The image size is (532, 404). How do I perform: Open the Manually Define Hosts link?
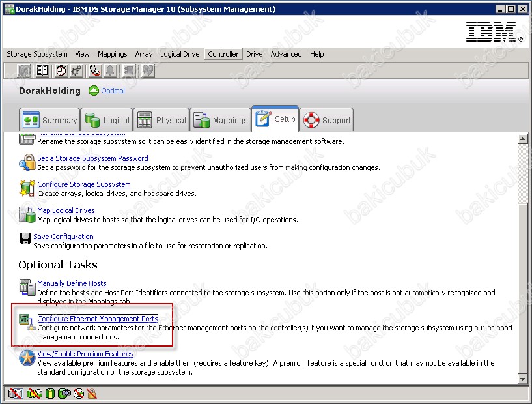(72, 283)
